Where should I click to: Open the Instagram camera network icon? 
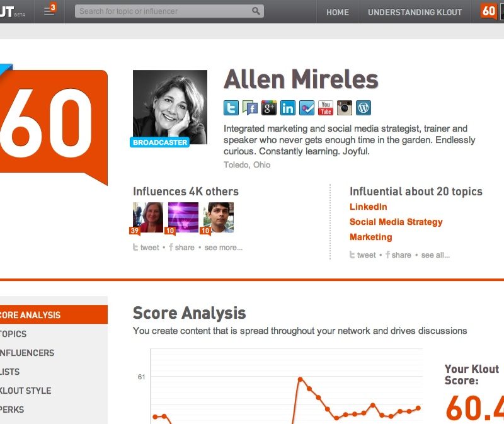point(345,108)
